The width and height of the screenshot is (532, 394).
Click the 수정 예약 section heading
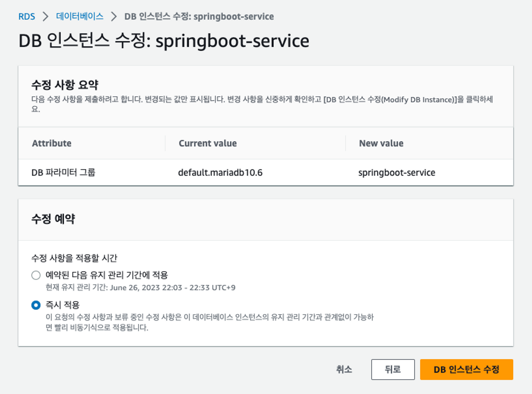[53, 219]
